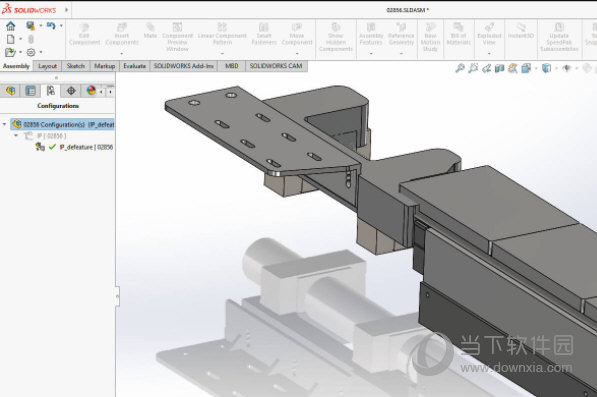This screenshot has height=397, width=597.
Task: Open the Exploded View dropdown arrow
Action: [x=489, y=53]
